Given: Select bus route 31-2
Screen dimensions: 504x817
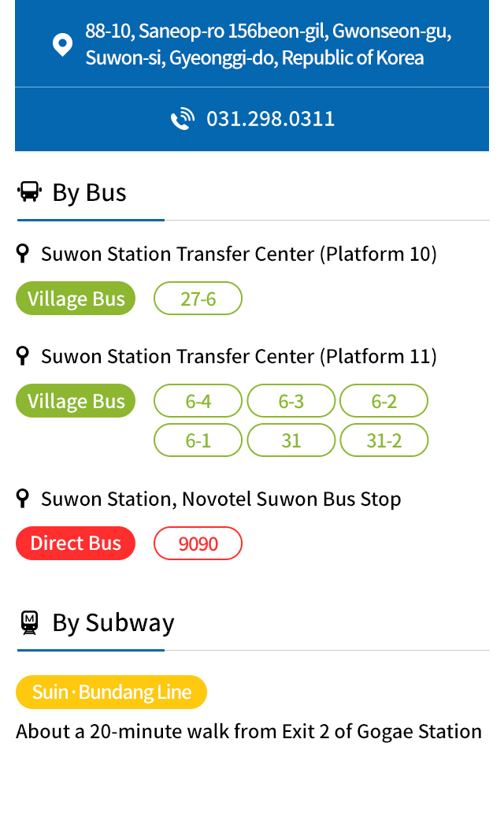Looking at the screenshot, I should pos(384,440).
